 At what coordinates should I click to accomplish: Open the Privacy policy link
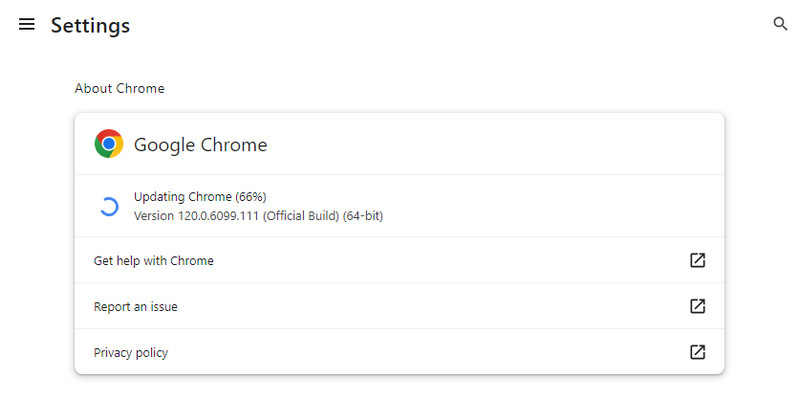[x=131, y=353]
